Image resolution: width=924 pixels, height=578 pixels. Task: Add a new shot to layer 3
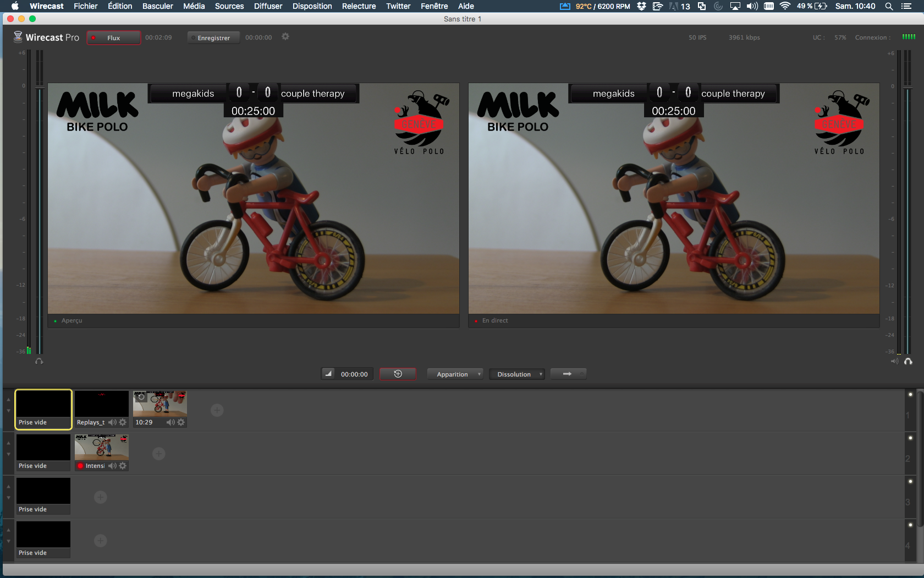[x=100, y=497]
